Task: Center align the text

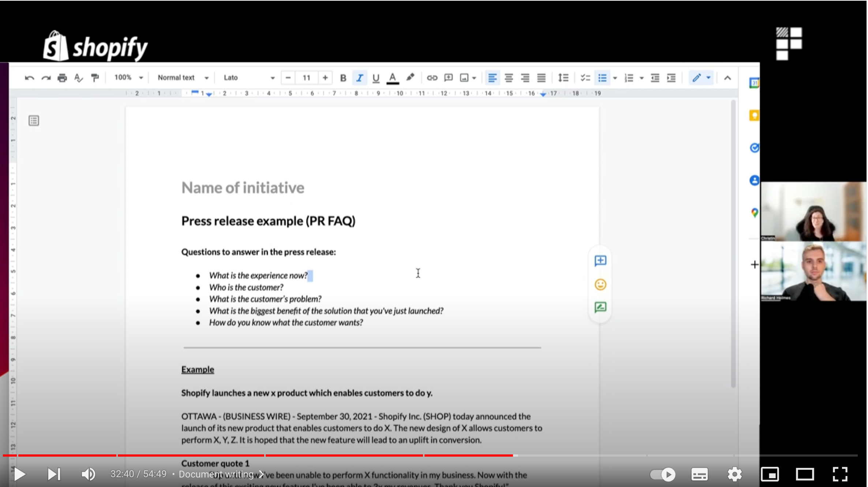Action: [x=509, y=78]
